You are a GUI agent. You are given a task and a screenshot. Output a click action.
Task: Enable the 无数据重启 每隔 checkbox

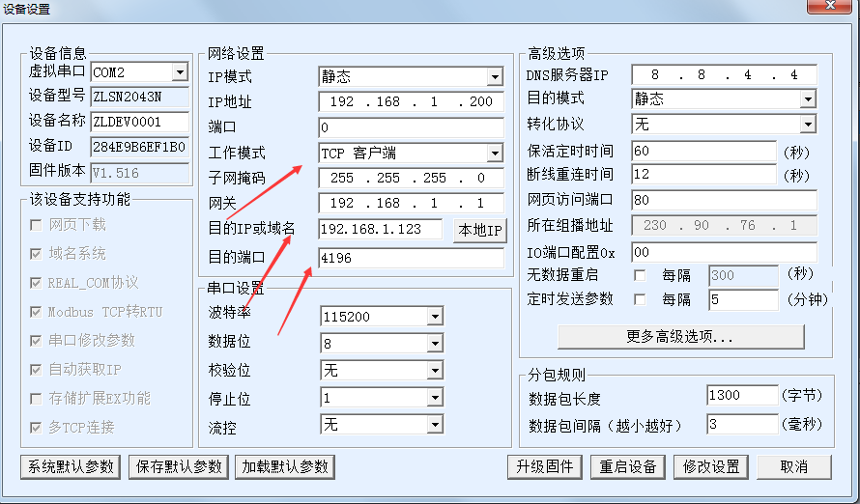639,275
